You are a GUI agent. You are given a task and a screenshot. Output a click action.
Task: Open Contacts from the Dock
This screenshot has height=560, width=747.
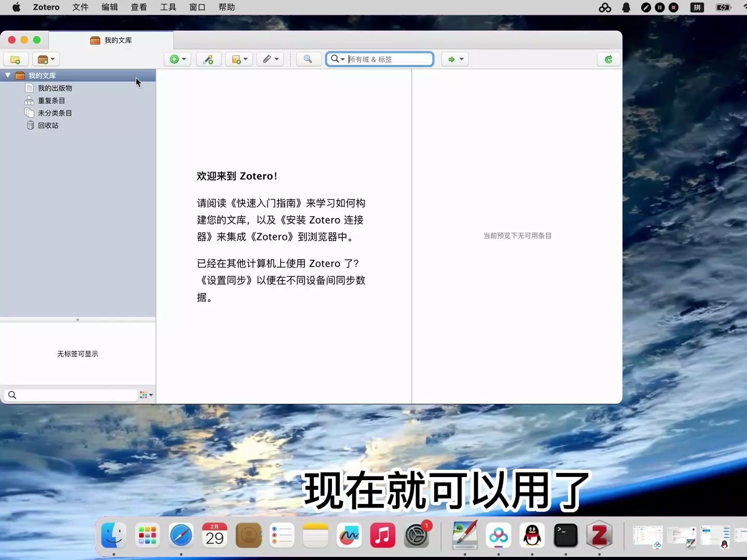point(248,535)
